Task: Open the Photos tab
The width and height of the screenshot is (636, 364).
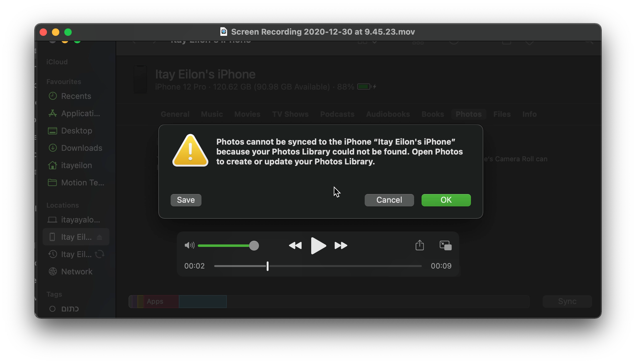Action: point(469,114)
